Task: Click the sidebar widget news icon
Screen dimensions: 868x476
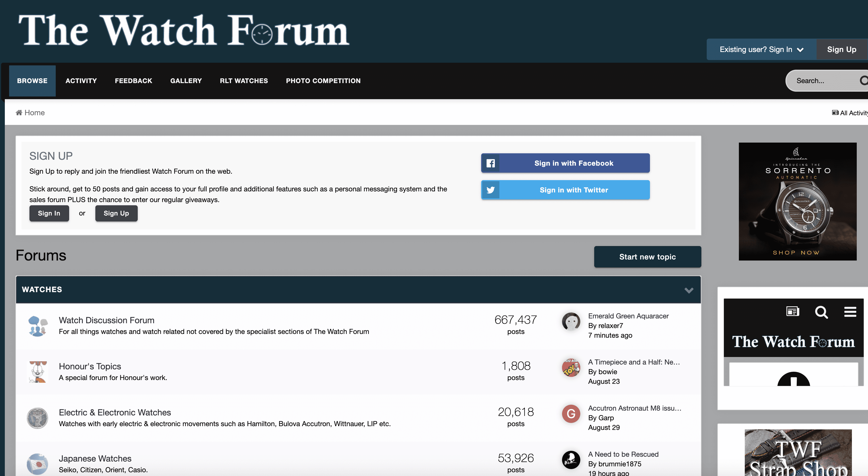Action: click(x=792, y=311)
